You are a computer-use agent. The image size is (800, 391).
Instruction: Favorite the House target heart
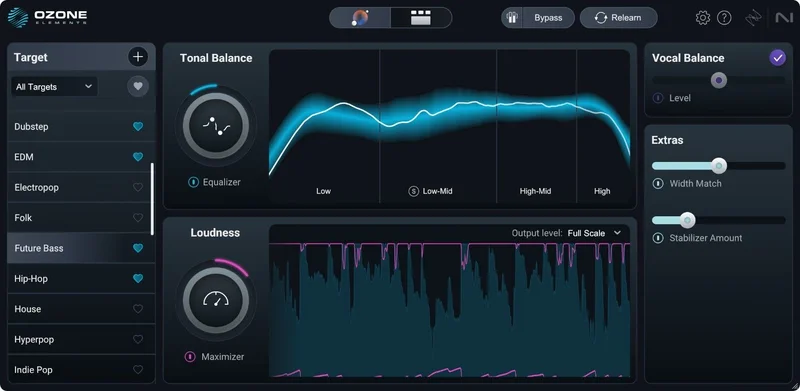point(138,309)
